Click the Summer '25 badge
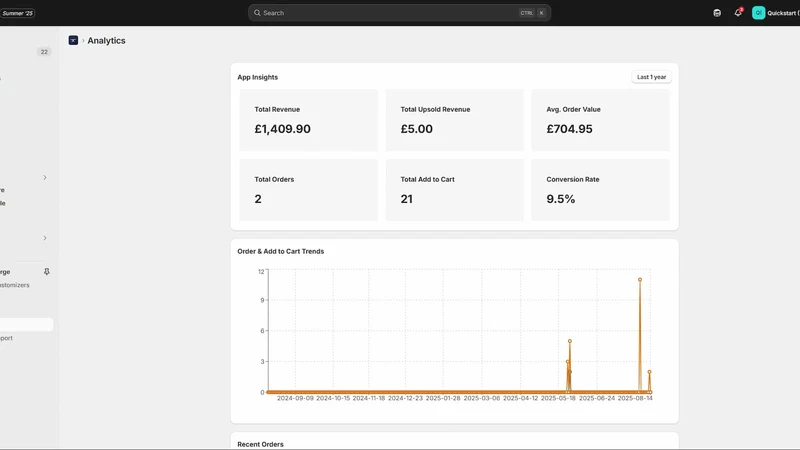 pos(17,13)
